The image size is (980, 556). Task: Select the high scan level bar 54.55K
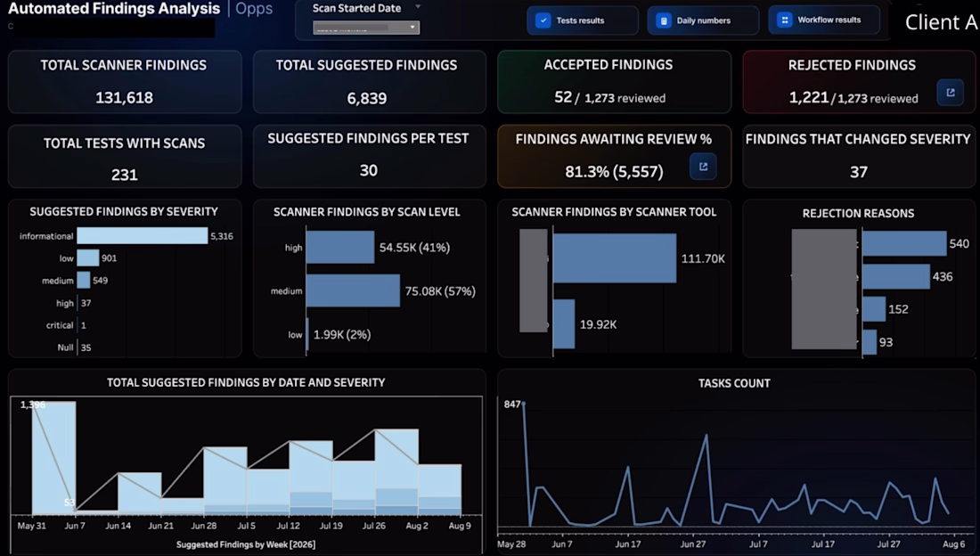tap(340, 247)
